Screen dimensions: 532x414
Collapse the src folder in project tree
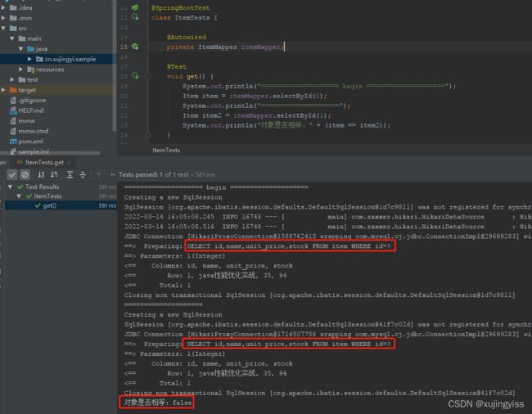(x=3, y=28)
